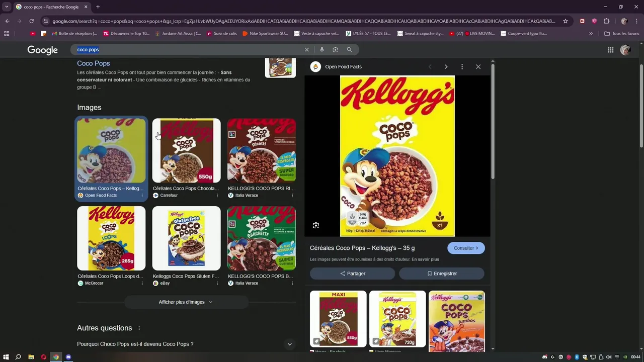Open the En savoir plus link
644x362 pixels.
425,259
